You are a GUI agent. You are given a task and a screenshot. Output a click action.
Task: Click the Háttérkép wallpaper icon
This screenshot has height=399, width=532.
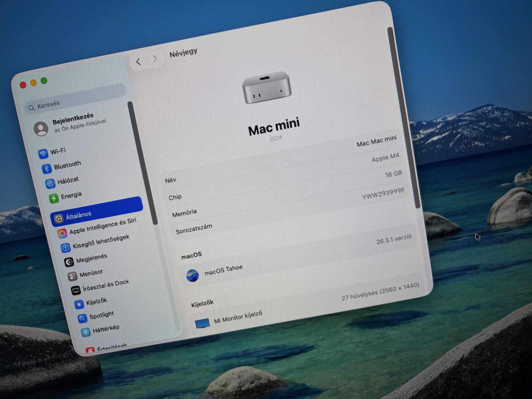pos(85,332)
